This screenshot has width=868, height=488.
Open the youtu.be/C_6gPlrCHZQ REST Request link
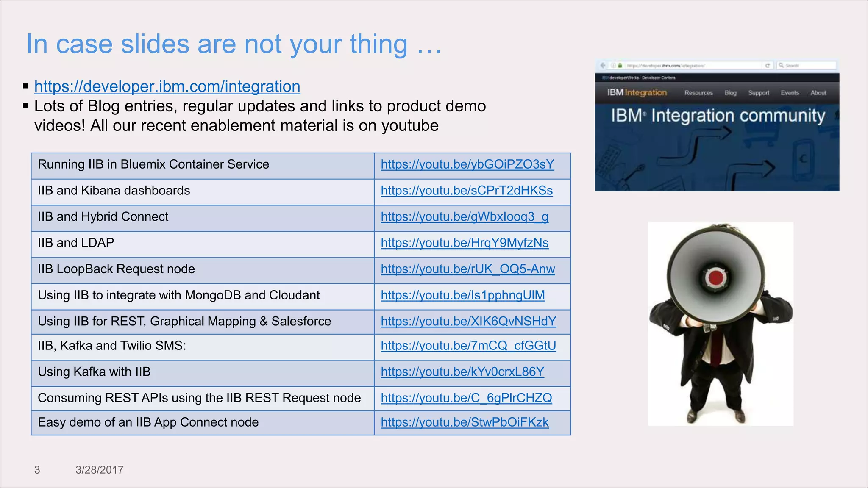coord(466,398)
